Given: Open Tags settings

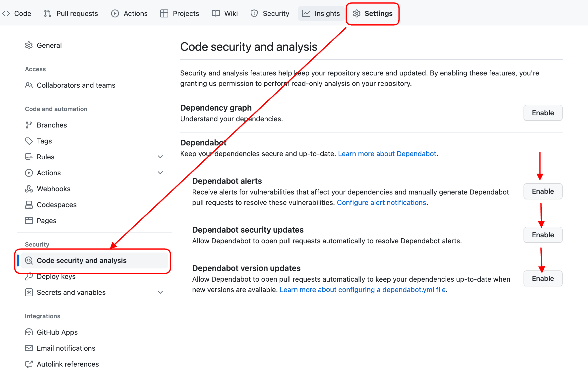Looking at the screenshot, I should (x=95, y=141).
